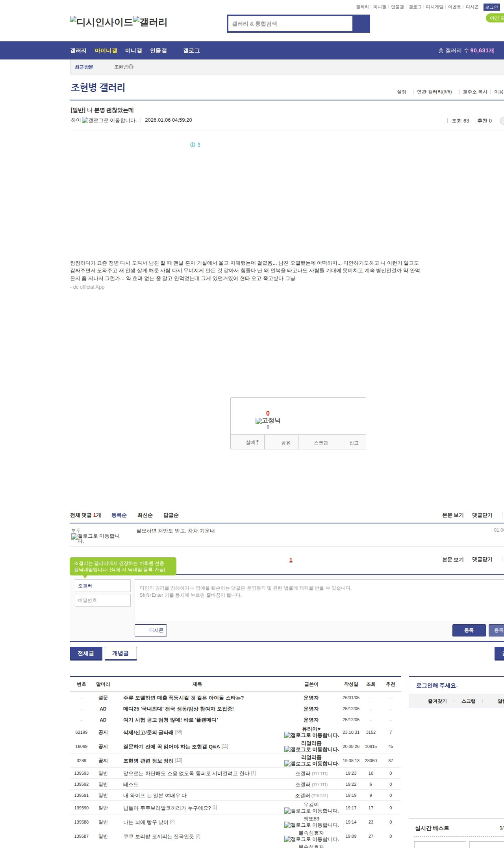Click the gallog icon in the 139587 row
Image resolution: width=504 pixels, height=848 pixels.
(x=311, y=839)
